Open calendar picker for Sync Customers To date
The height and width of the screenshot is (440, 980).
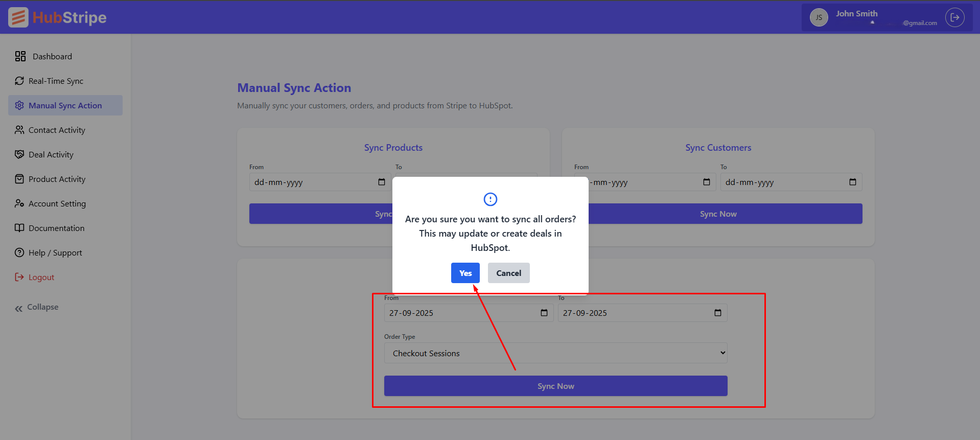[853, 182]
